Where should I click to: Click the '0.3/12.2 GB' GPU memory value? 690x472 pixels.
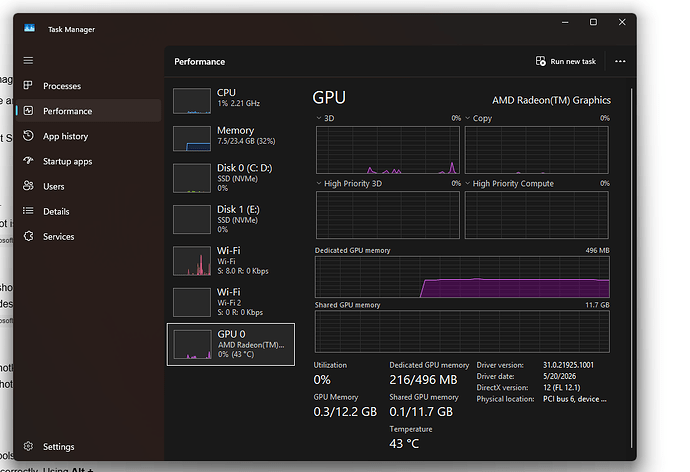pos(345,412)
